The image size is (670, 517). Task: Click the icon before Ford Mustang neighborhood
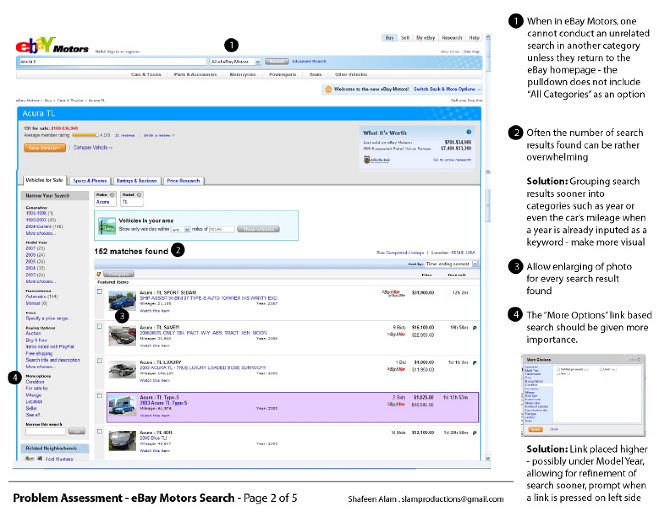point(33,458)
